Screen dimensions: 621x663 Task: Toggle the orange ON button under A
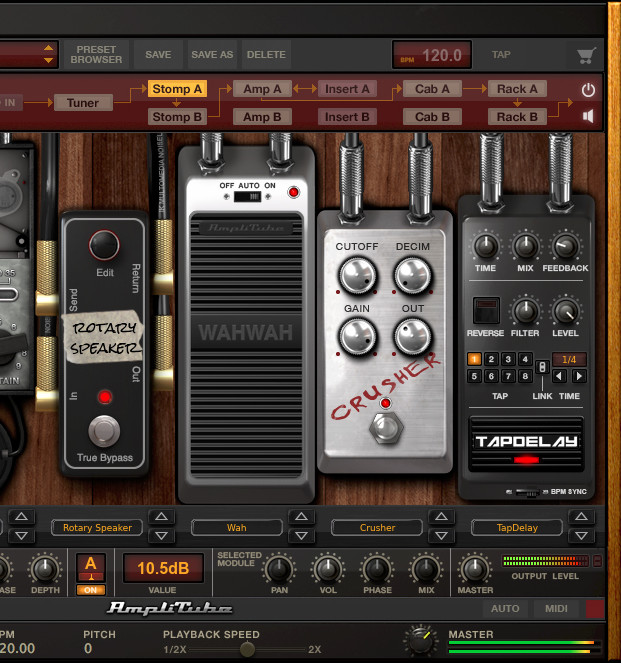pos(90,590)
